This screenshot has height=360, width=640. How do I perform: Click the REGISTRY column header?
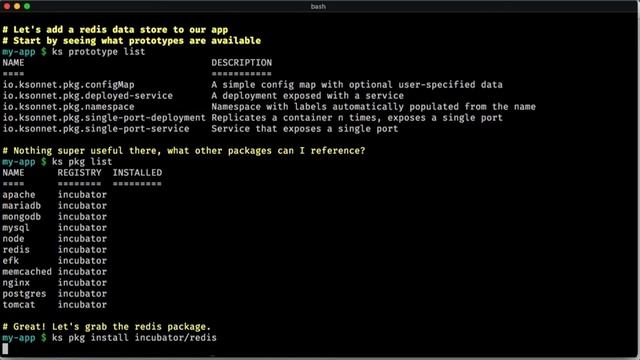click(x=79, y=173)
